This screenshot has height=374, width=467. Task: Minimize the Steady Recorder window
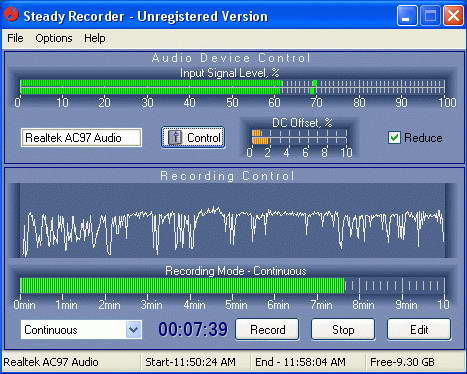[407, 16]
